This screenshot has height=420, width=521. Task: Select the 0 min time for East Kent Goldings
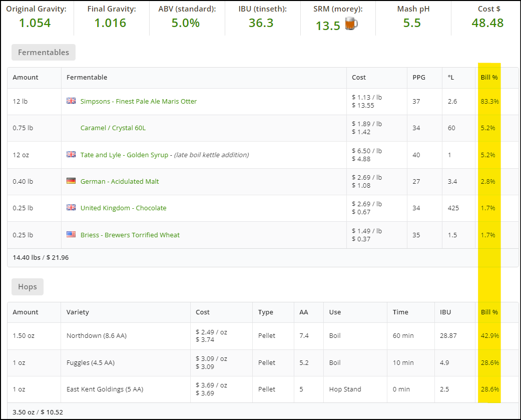coord(401,389)
